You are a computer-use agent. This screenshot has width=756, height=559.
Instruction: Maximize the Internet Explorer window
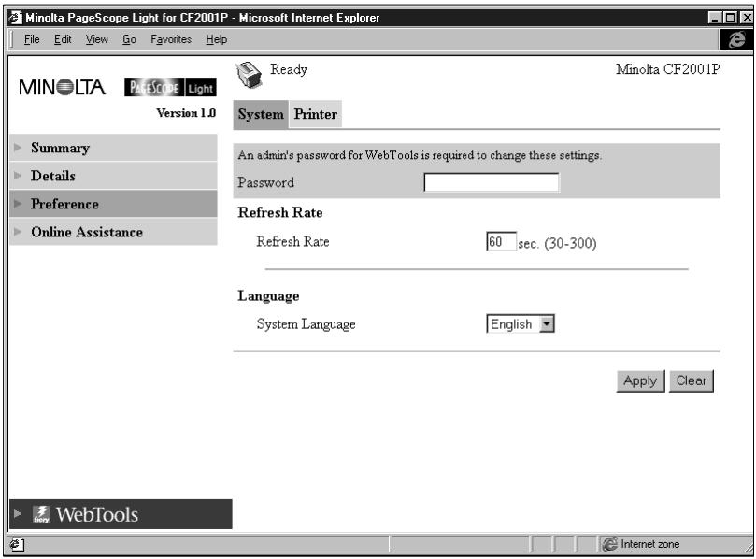731,18
